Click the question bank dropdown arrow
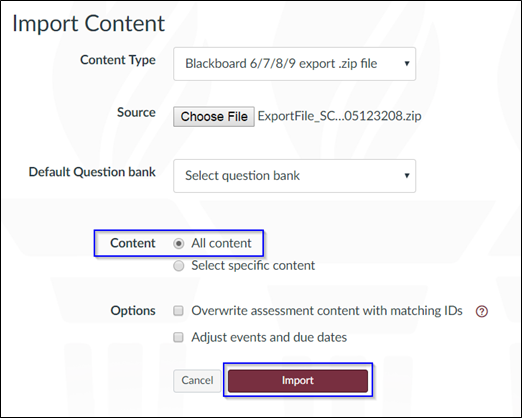 [407, 175]
